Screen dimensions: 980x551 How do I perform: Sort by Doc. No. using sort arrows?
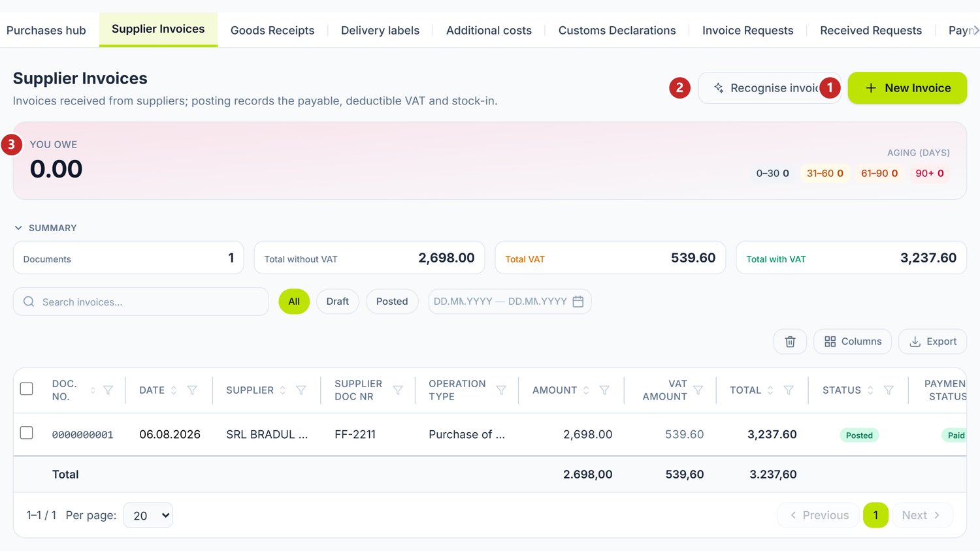point(93,390)
